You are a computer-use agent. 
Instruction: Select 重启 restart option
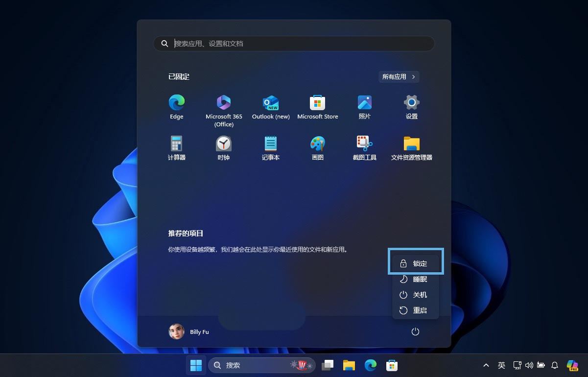(x=416, y=310)
